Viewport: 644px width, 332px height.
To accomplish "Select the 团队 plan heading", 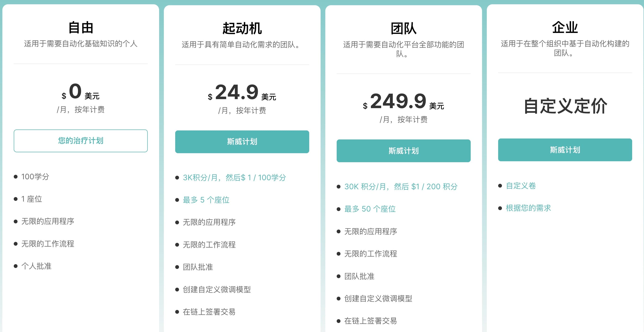I will [x=403, y=28].
